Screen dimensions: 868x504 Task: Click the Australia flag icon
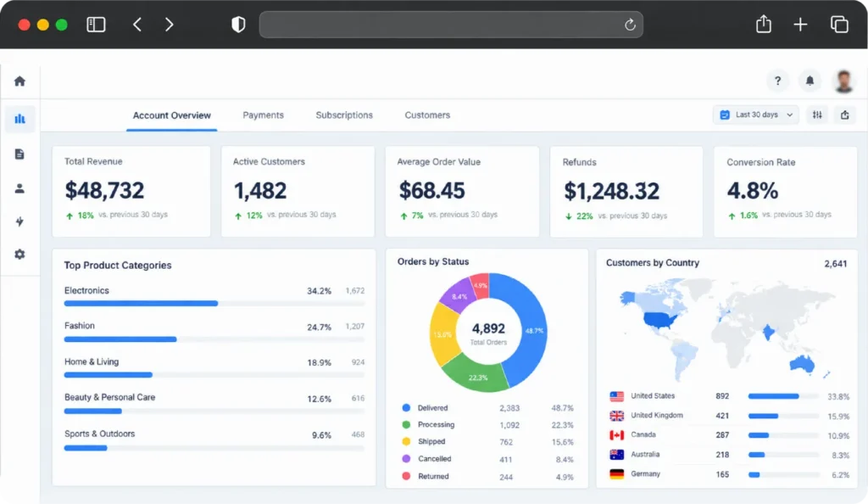click(x=617, y=455)
